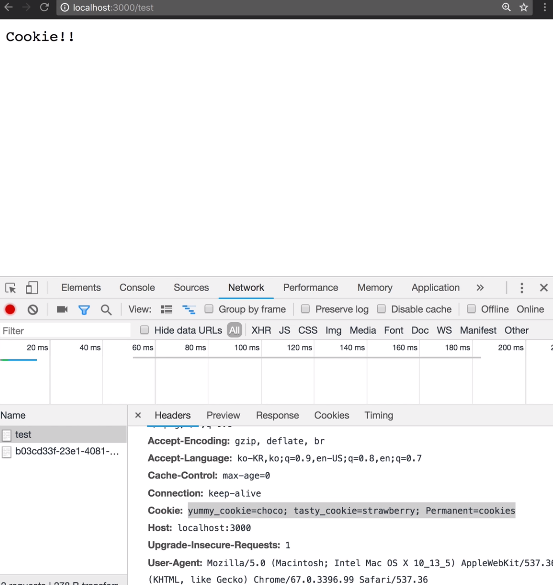Enable the Preserve log checkbox

(306, 309)
